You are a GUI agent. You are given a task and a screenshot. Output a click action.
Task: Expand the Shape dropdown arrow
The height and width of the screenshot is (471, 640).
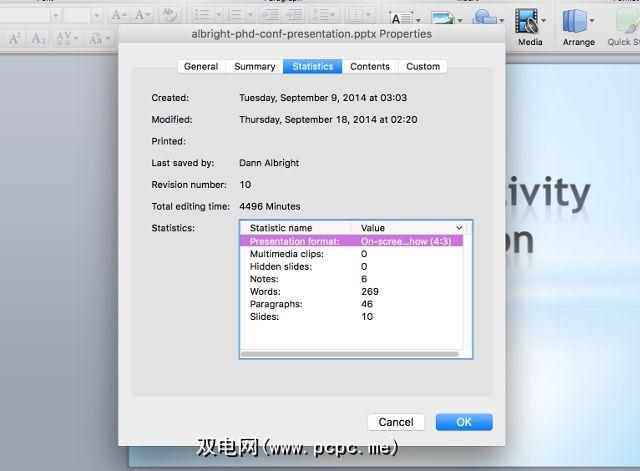502,20
